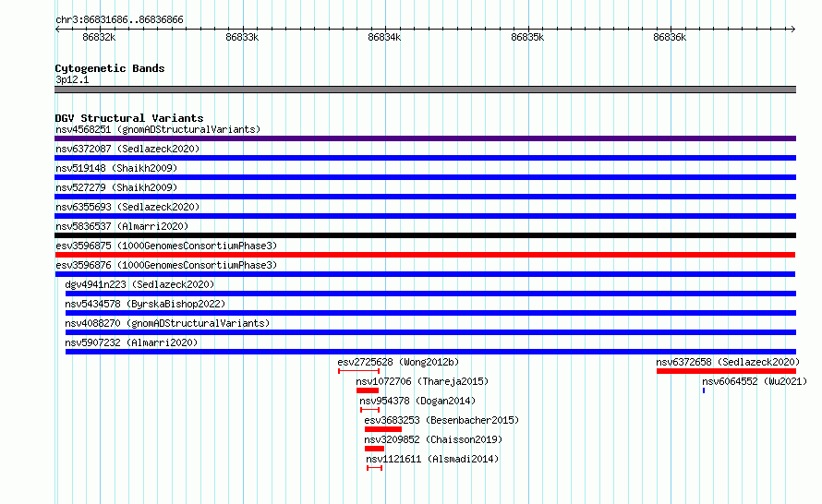Select nsv3209852 Chaisson2019 label
The width and height of the screenshot is (822, 504).
[x=433, y=439]
